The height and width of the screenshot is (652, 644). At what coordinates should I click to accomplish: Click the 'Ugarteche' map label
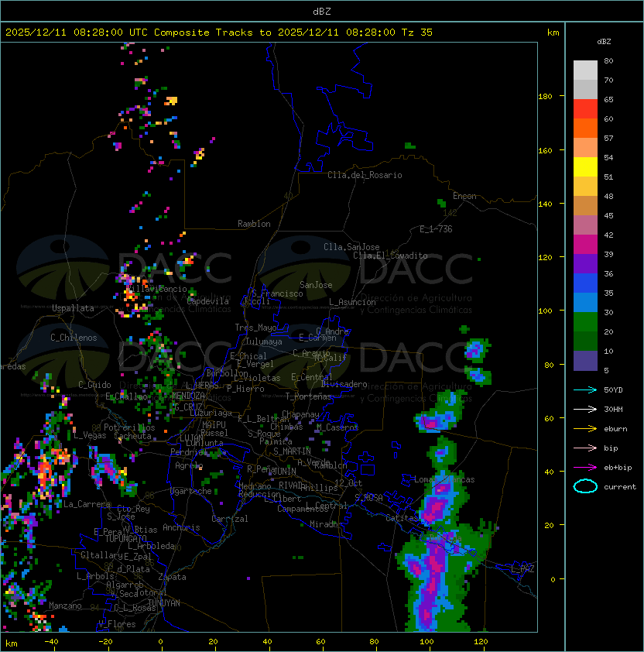click(191, 491)
